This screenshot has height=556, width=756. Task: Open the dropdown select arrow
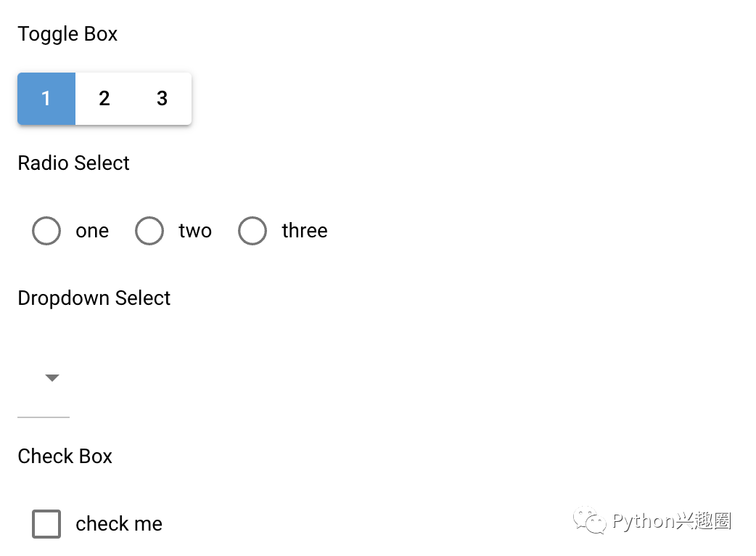click(52, 377)
